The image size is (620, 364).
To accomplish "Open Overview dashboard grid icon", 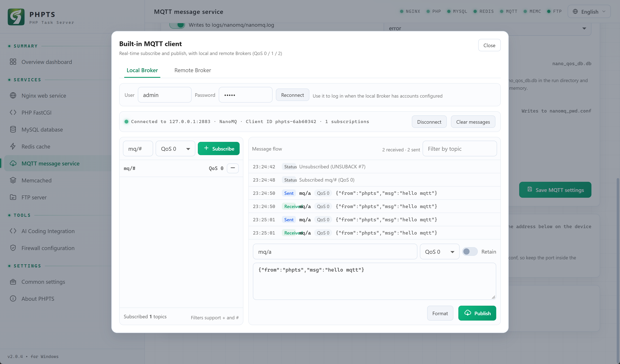I will [13, 62].
